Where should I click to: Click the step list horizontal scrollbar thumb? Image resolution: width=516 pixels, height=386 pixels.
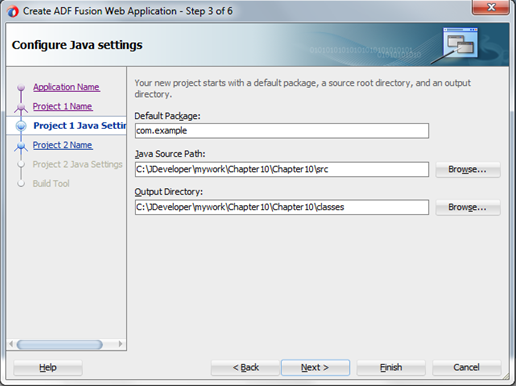point(60,344)
